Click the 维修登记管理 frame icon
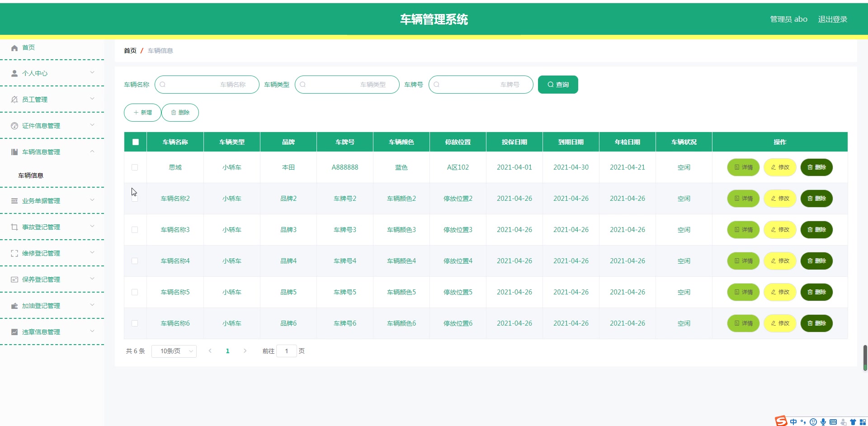Image resolution: width=868 pixels, height=426 pixels. tap(14, 253)
